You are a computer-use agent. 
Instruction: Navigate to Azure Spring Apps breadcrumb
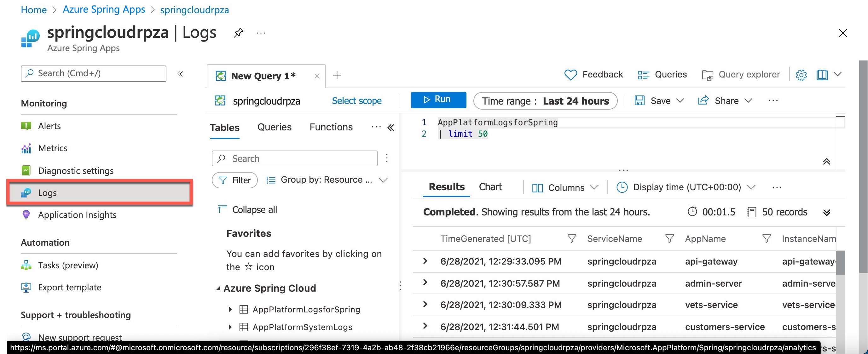coord(103,9)
